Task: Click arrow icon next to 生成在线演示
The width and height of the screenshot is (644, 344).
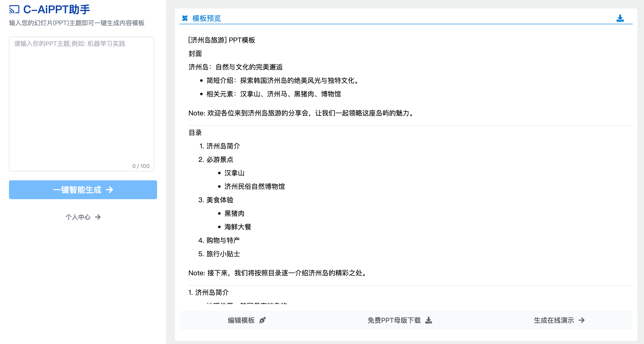Action: (582, 320)
